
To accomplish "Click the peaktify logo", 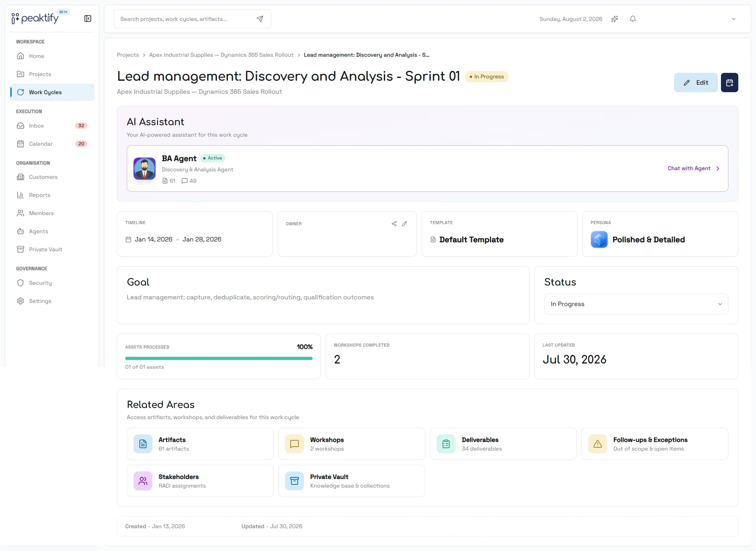I will pos(35,18).
